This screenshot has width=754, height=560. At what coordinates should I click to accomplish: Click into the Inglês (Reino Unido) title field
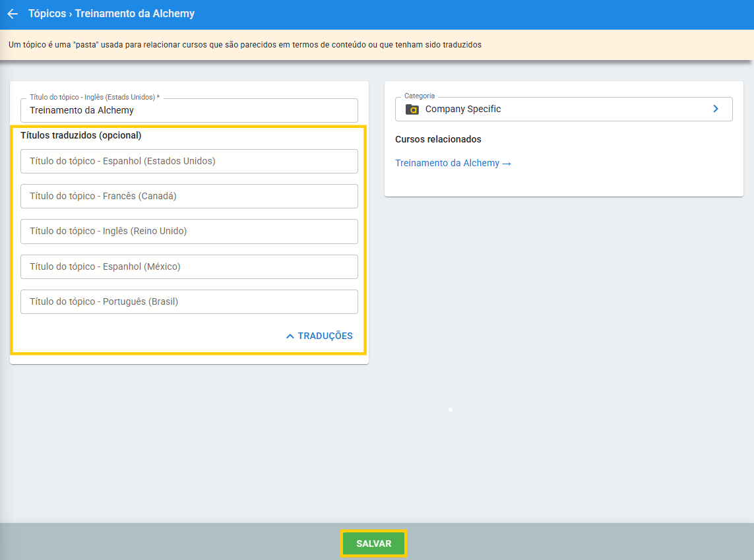[x=189, y=232]
